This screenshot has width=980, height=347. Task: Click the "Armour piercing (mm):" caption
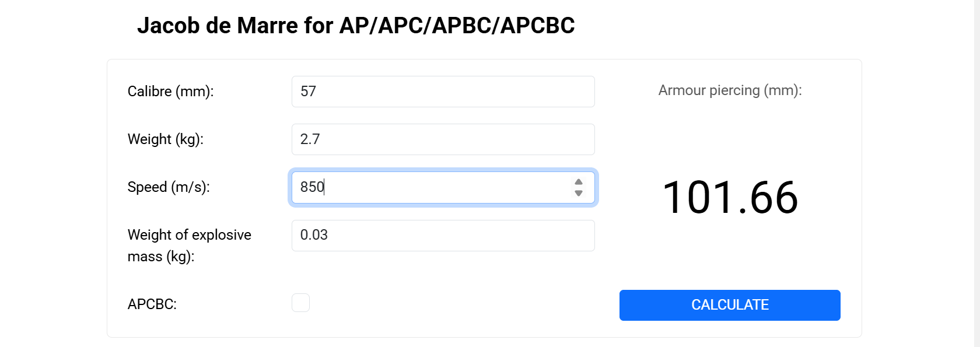(730, 90)
